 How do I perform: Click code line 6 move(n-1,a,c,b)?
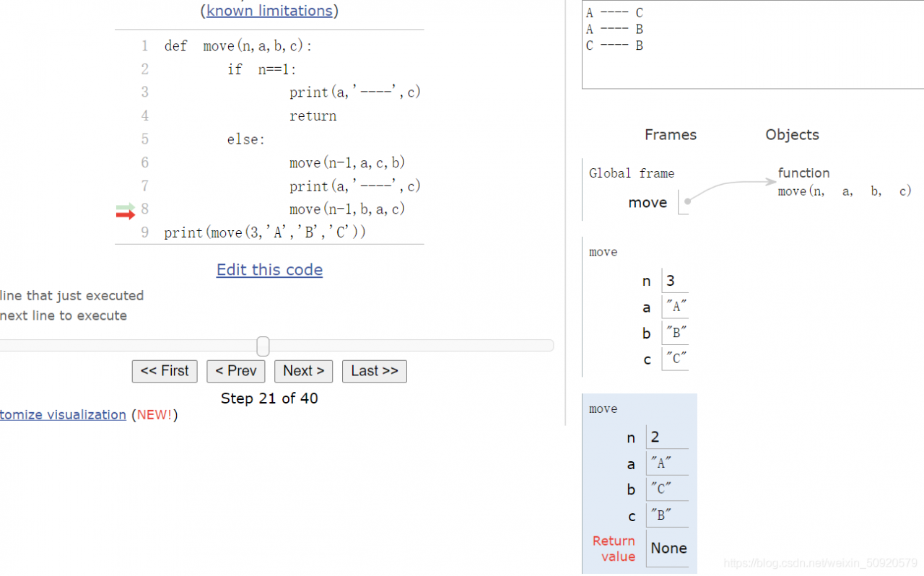(347, 163)
